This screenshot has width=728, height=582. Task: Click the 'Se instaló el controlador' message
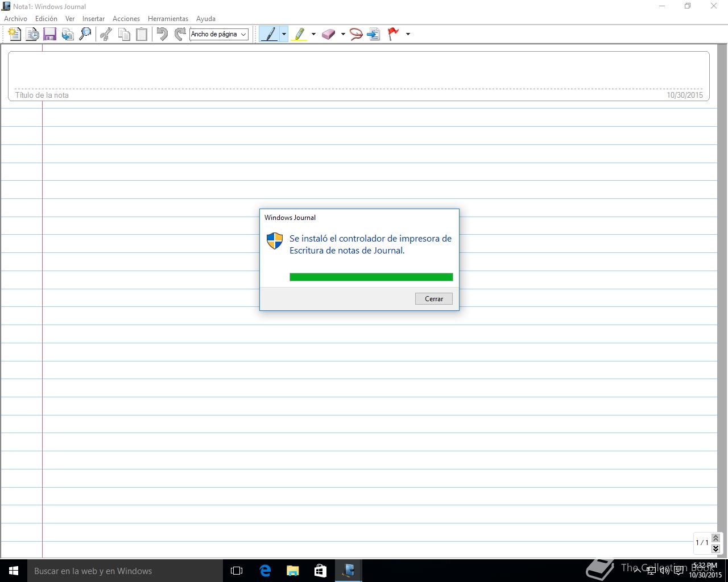(x=370, y=244)
